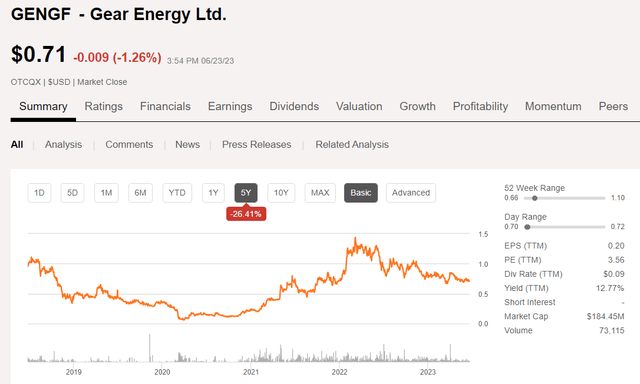Click the 1.5 y-axis label
640x384 pixels.
483,234
